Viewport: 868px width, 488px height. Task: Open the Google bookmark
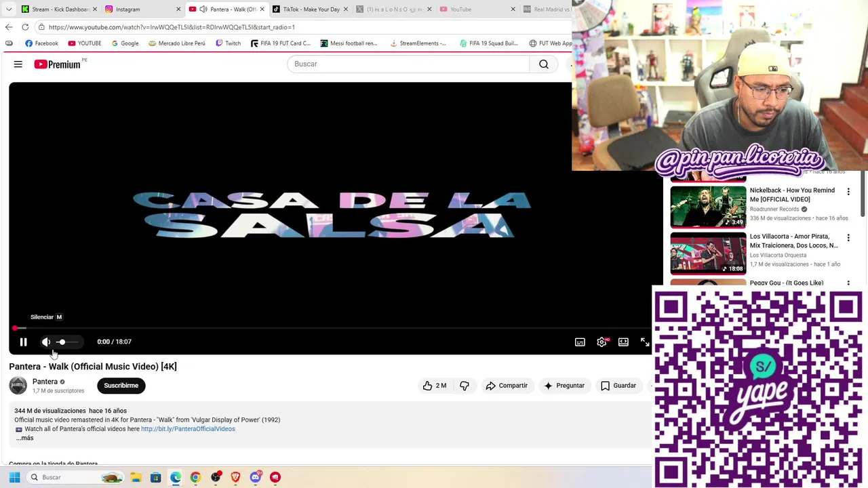coord(125,43)
